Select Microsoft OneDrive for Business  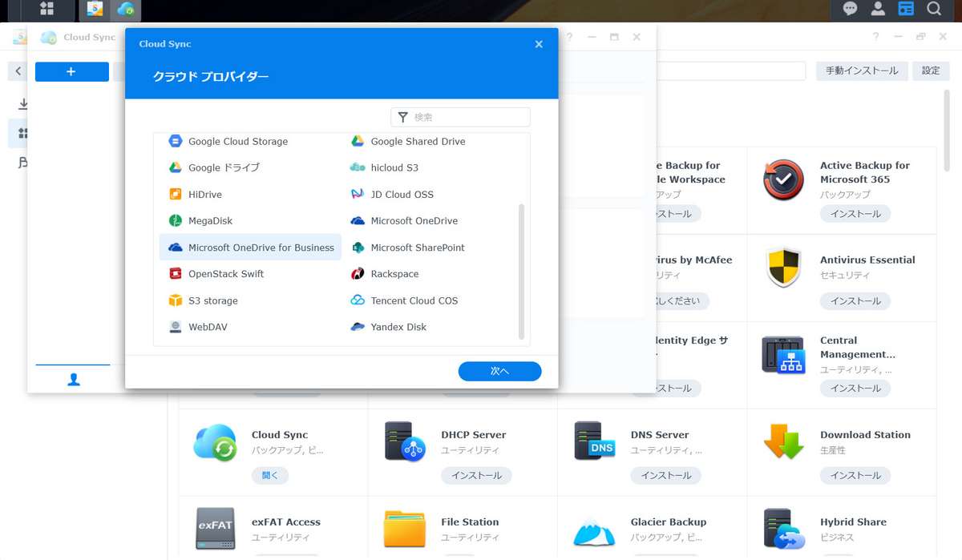coord(250,248)
